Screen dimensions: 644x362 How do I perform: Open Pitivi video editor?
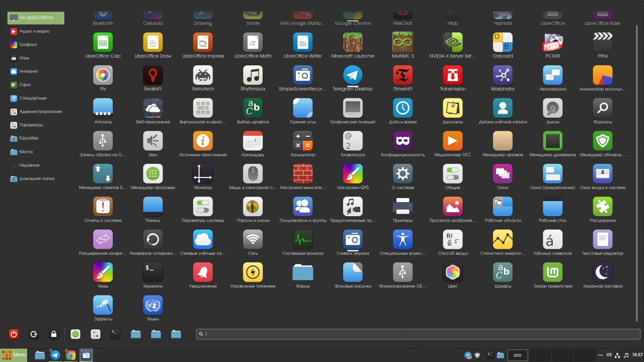pyautogui.click(x=603, y=43)
